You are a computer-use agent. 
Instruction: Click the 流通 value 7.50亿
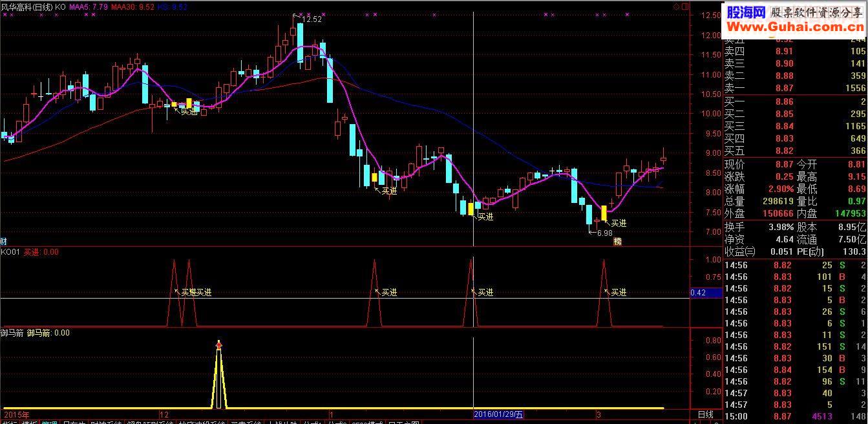pyautogui.click(x=852, y=239)
